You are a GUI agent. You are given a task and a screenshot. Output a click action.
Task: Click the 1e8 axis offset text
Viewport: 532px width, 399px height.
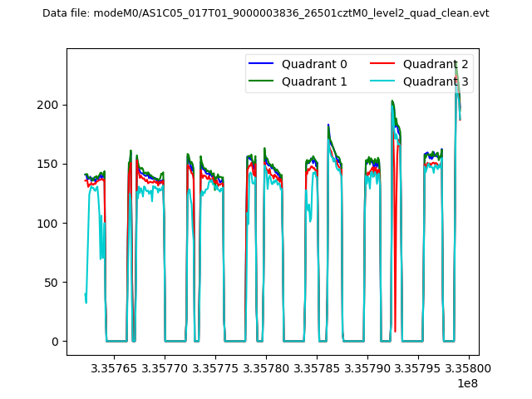tap(467, 383)
